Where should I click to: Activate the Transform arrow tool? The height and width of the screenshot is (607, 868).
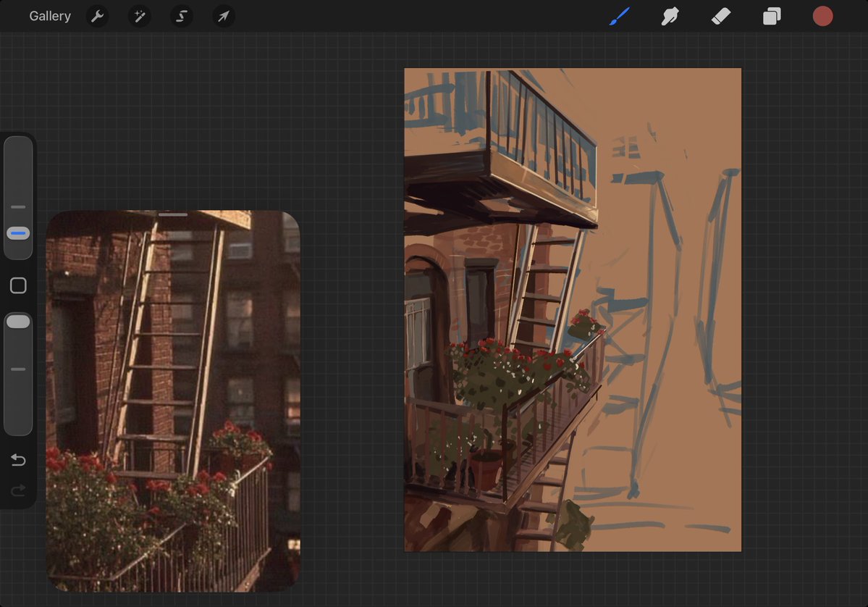[x=224, y=16]
